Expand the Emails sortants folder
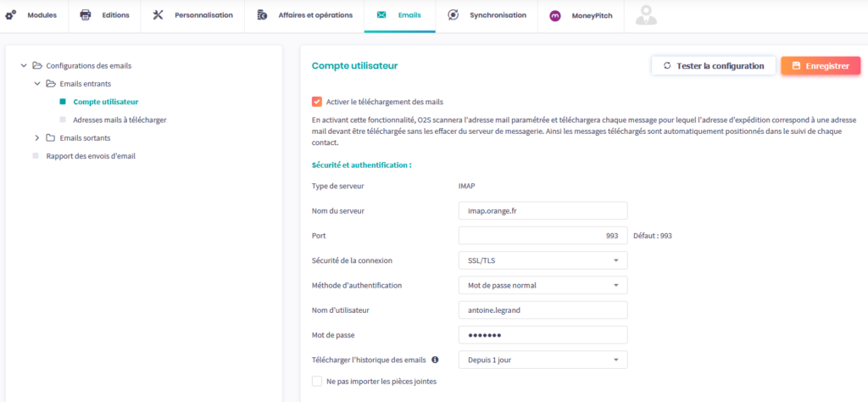 [37, 138]
